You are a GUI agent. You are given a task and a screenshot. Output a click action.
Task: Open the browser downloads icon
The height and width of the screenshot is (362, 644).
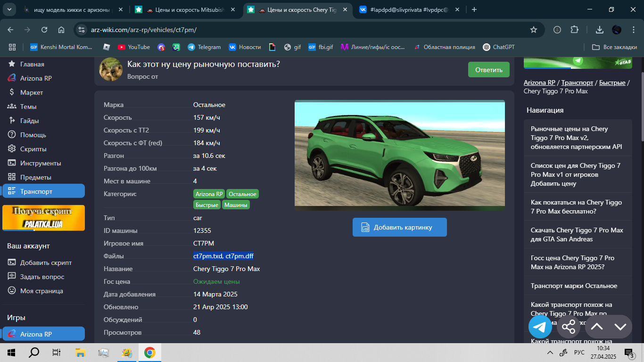(x=600, y=30)
